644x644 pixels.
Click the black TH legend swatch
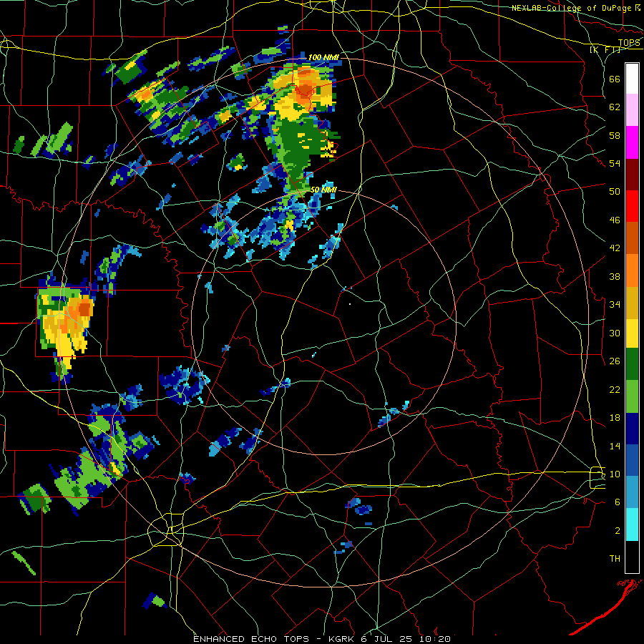(x=632, y=557)
